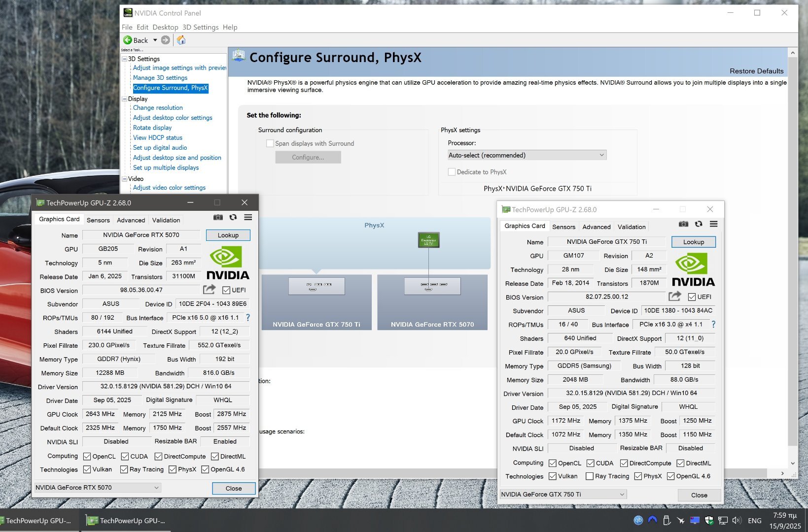808x532 pixels.
Task: Refresh the RTX 5070 GPU-Z window
Action: coord(233,217)
